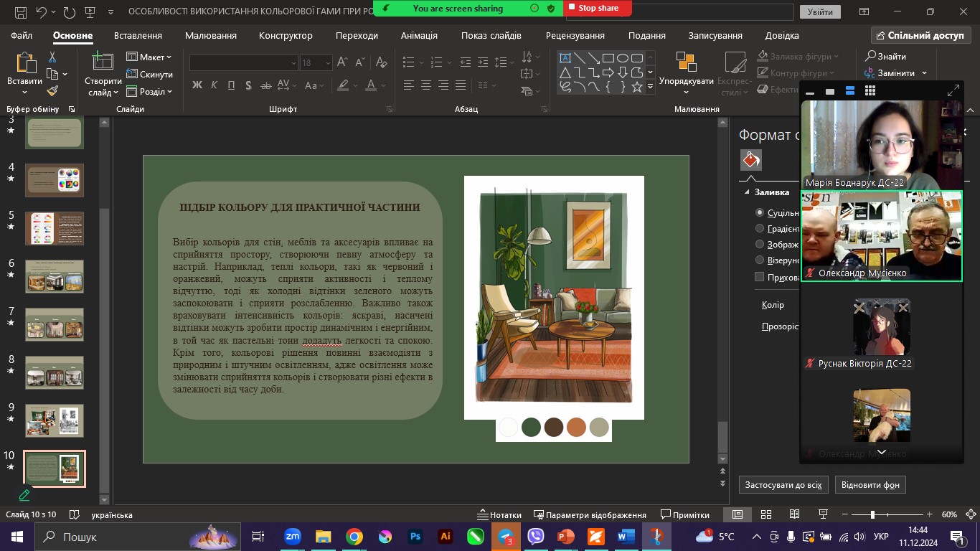The height and width of the screenshot is (551, 980).
Task: Switch Zoom to gallery grid view
Action: [870, 91]
